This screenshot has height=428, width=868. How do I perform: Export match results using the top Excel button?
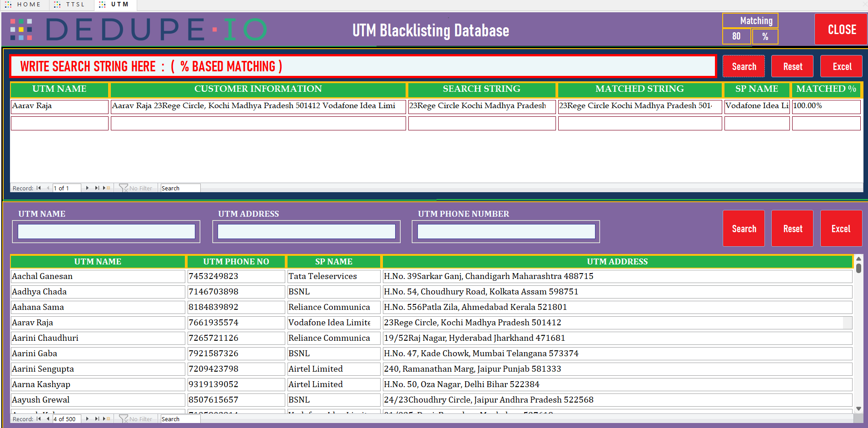point(841,66)
